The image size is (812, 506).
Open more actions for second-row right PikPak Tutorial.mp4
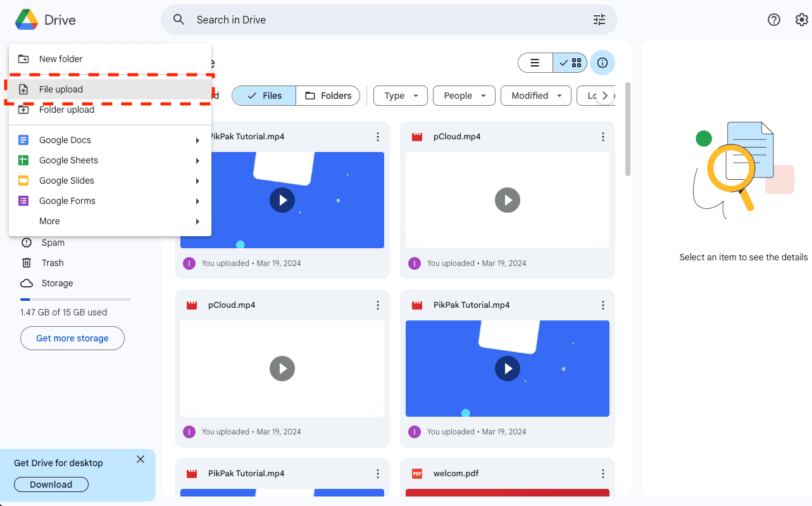[603, 305]
